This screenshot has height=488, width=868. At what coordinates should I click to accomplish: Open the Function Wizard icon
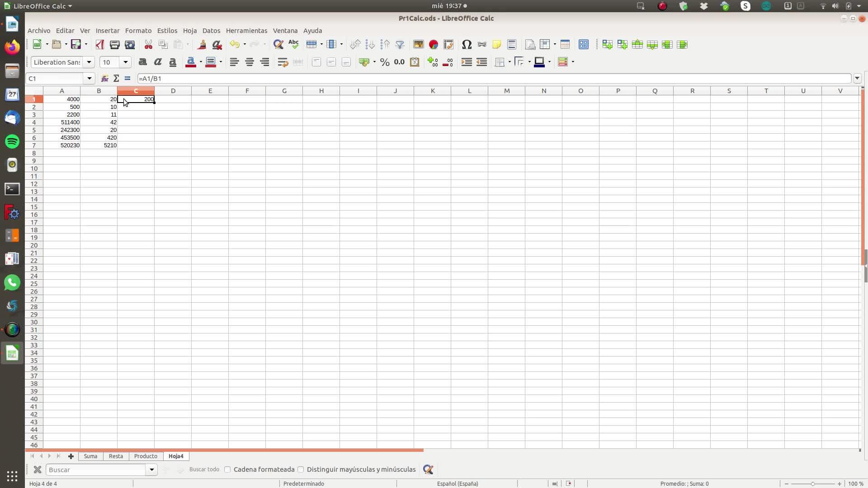click(x=104, y=79)
